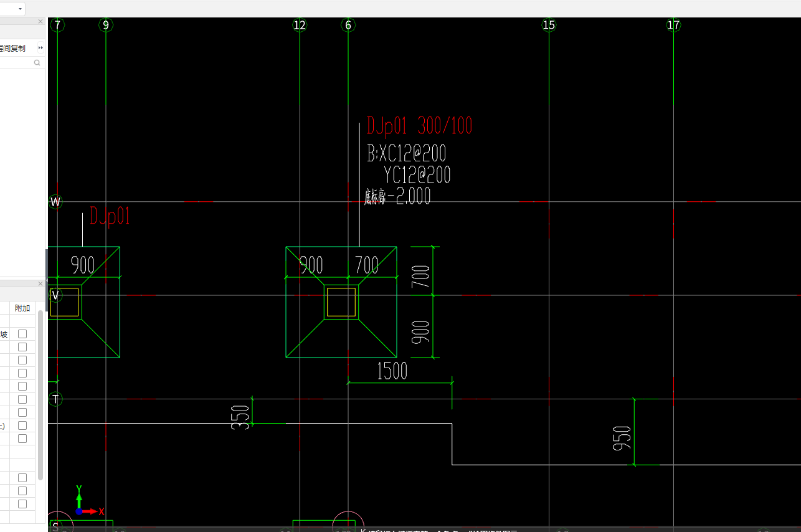Select axis bubble 12
The width and height of the screenshot is (801, 532).
coord(300,25)
